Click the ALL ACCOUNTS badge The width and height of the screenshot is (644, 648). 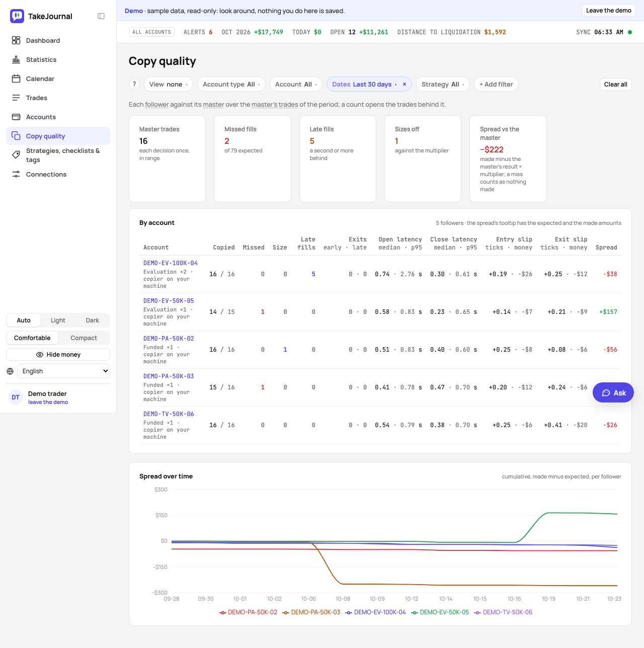point(152,32)
